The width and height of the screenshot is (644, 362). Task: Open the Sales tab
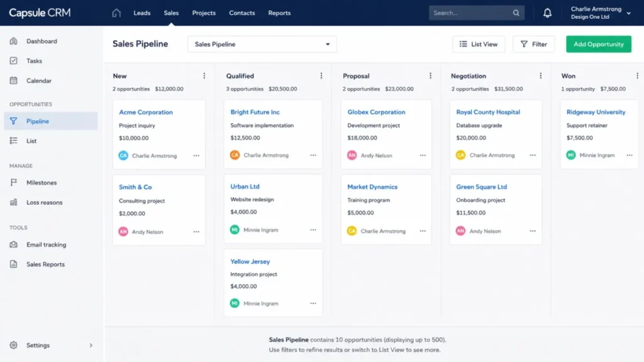(x=171, y=13)
